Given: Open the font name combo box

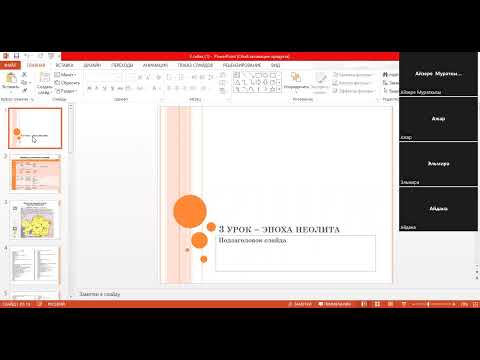Looking at the screenshot, I should tap(104, 77).
